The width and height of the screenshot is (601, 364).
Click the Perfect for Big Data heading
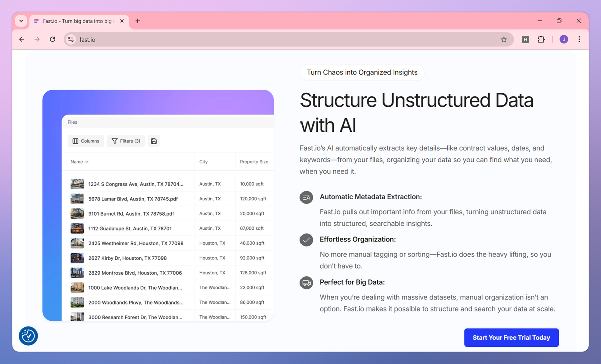352,282
